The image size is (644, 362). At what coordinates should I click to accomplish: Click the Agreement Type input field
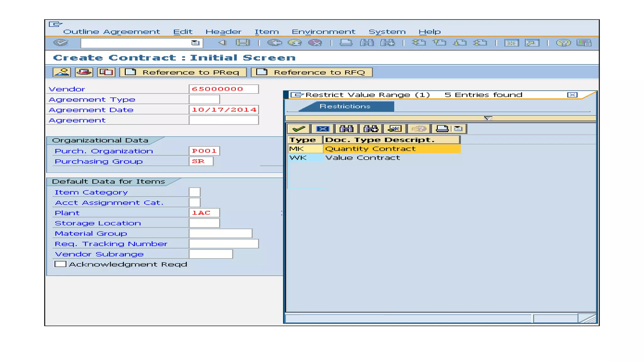tap(204, 100)
